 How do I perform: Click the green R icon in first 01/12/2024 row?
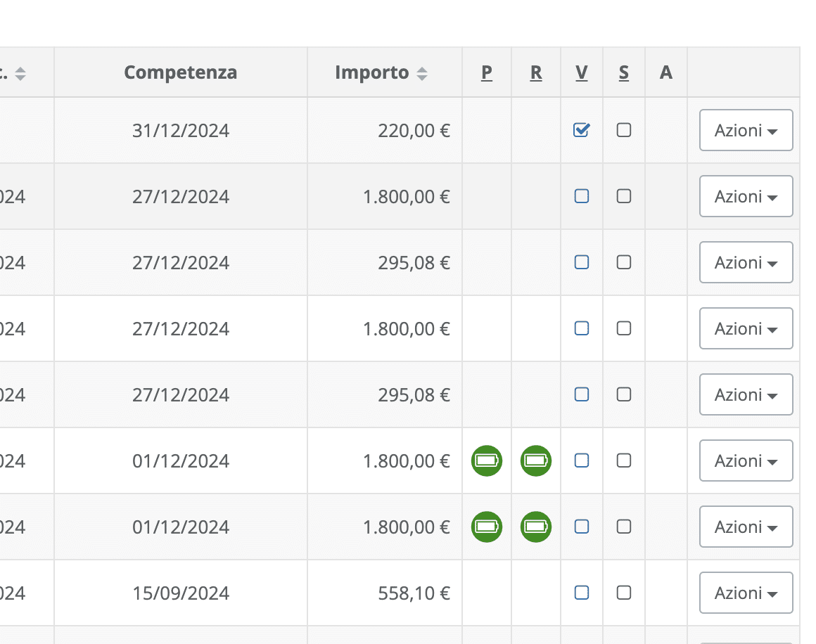coord(536,461)
